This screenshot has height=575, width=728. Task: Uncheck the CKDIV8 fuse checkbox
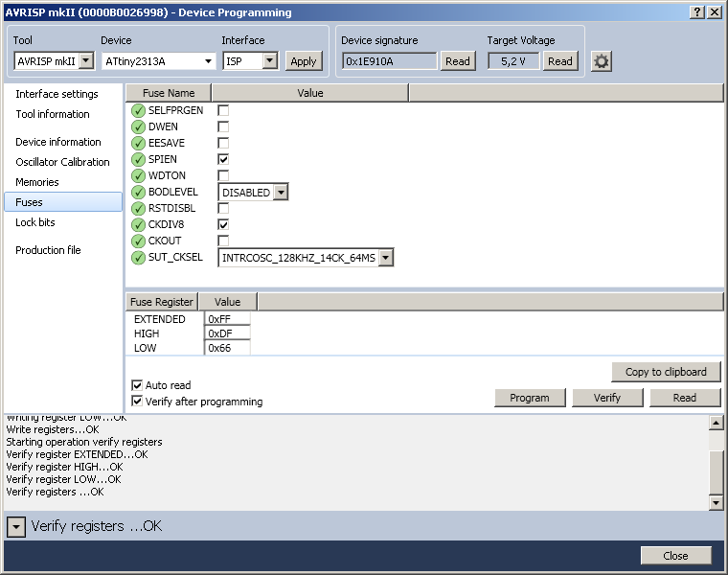click(223, 225)
